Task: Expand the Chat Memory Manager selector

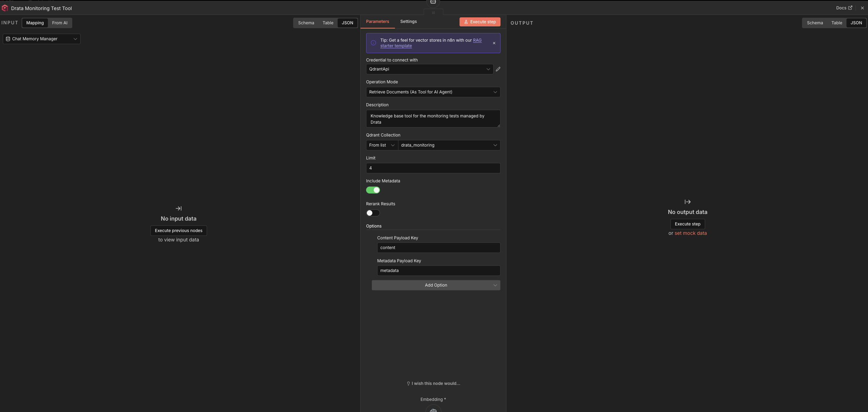Action: [x=41, y=39]
